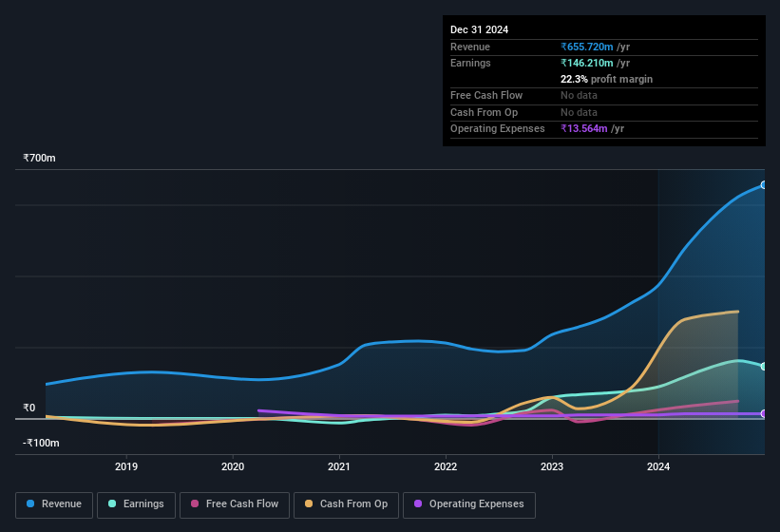Click the 22.3% profit margin text
This screenshot has height=532, width=780.
click(x=606, y=79)
